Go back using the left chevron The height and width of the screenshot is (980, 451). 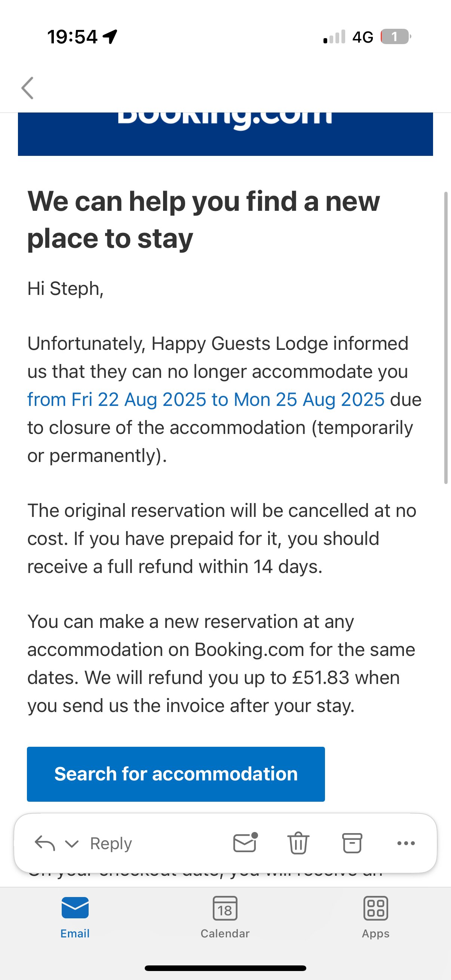(x=27, y=88)
